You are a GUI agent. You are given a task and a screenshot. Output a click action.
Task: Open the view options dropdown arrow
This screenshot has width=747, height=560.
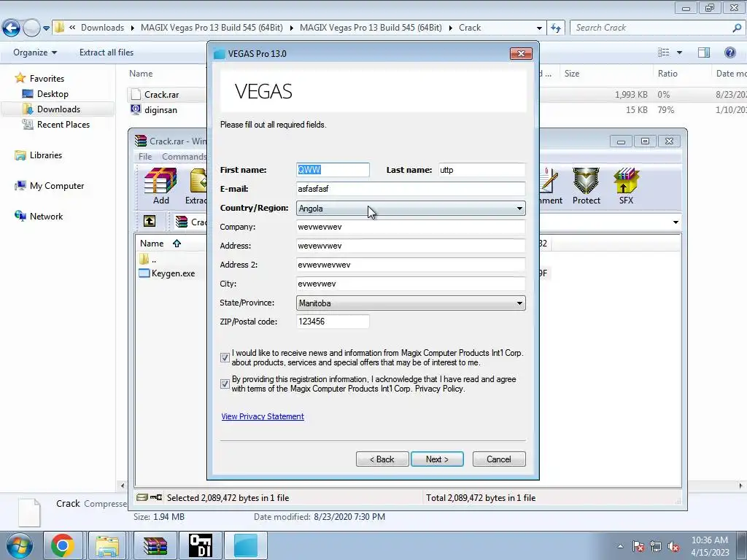[679, 52]
